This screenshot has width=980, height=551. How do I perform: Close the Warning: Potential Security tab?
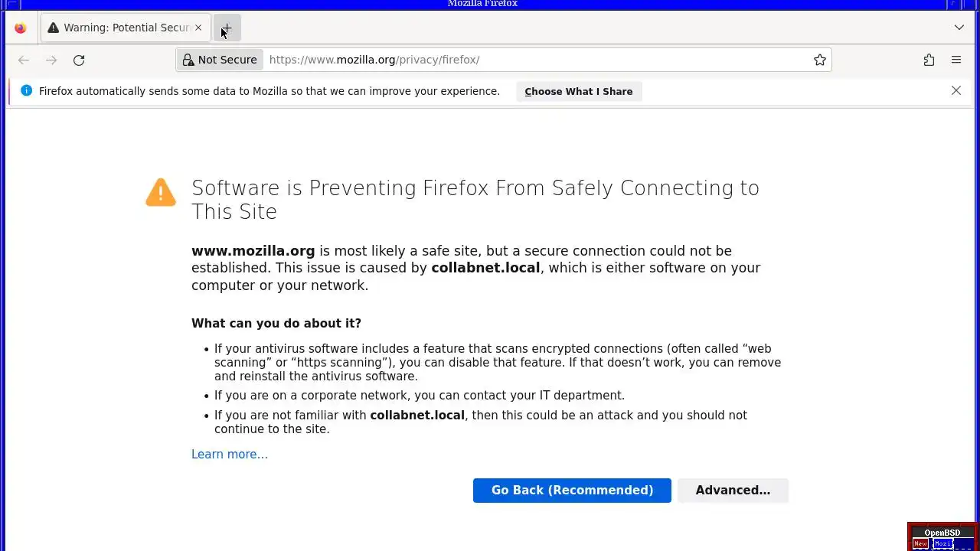[198, 28]
